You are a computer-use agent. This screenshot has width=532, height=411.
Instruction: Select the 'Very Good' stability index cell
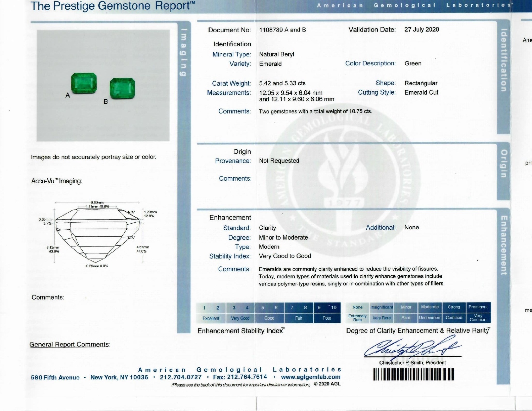(x=240, y=318)
